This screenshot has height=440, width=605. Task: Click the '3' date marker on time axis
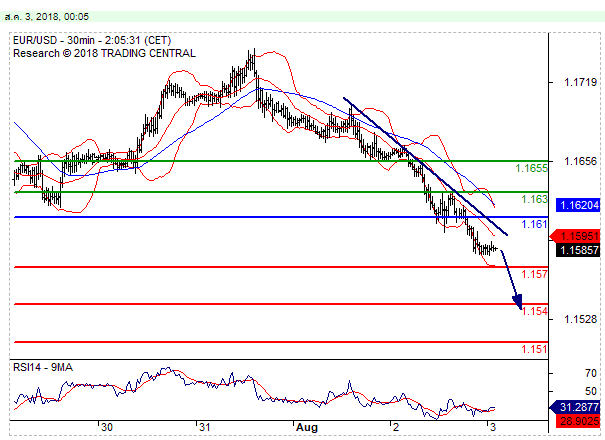492,427
